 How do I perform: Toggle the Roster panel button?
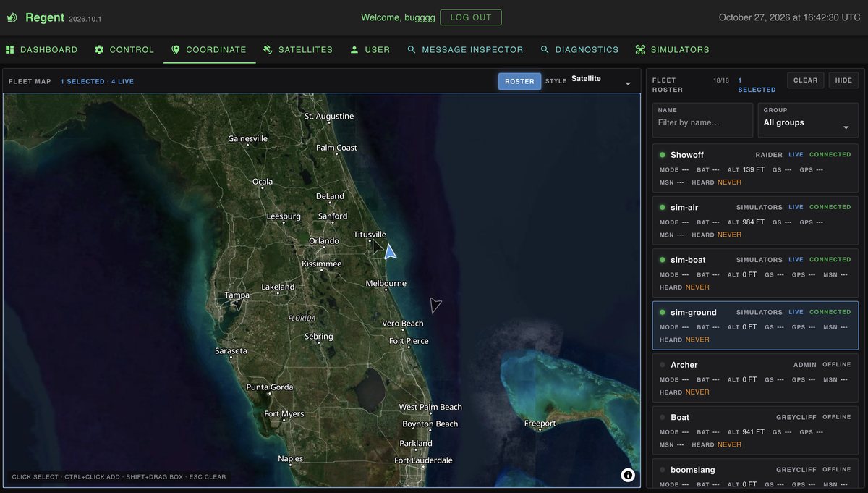[519, 81]
